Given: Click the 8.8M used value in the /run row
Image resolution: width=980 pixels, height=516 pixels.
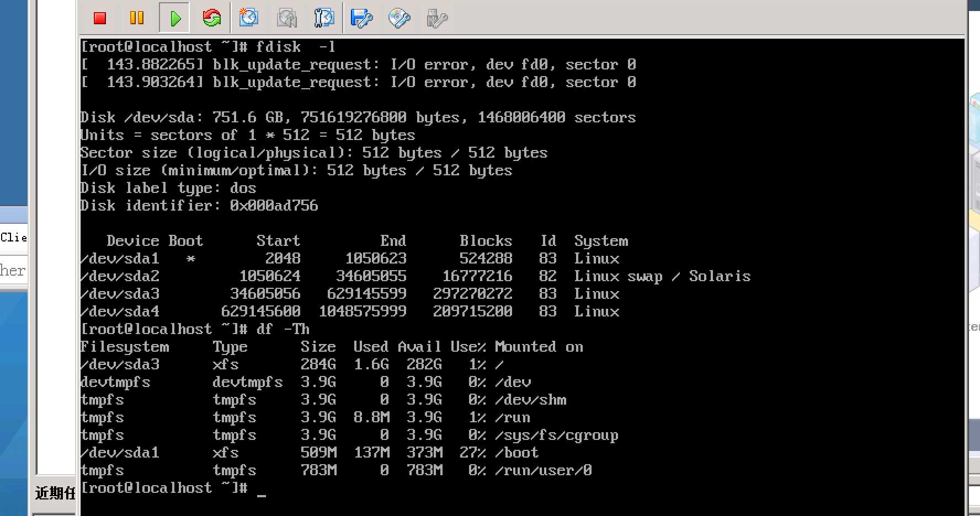Looking at the screenshot, I should tap(371, 417).
